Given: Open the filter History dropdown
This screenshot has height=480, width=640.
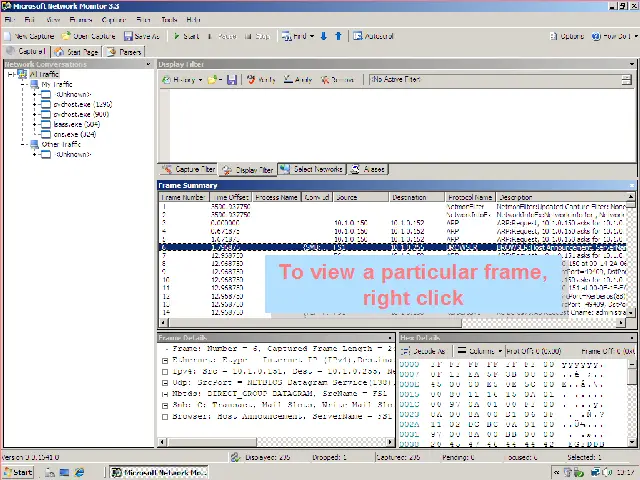Looking at the screenshot, I should 182,80.
